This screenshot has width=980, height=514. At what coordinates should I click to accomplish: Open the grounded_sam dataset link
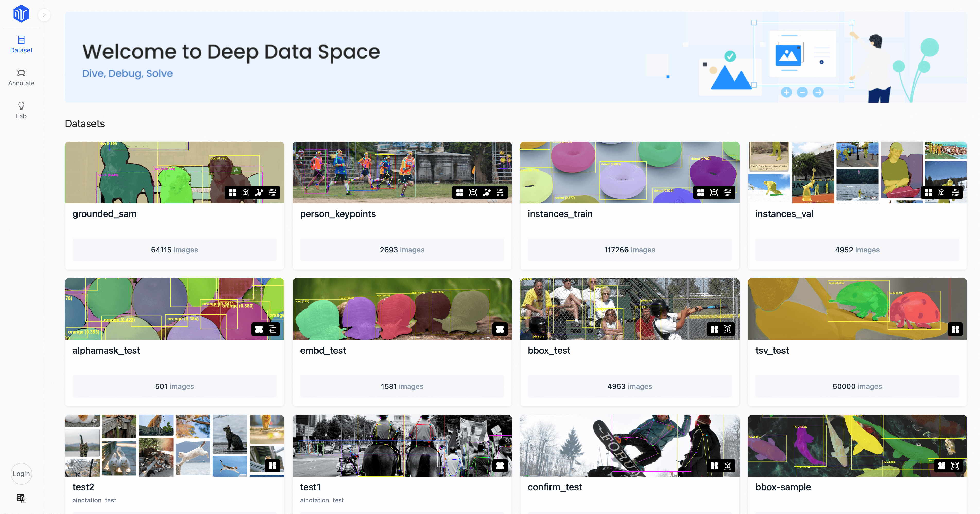point(104,214)
